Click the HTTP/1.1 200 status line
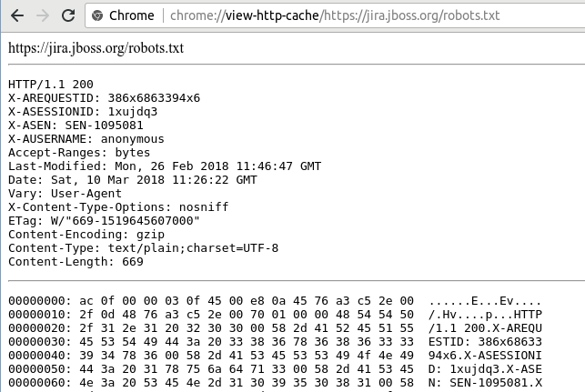This screenshot has height=392, width=585. [51, 85]
